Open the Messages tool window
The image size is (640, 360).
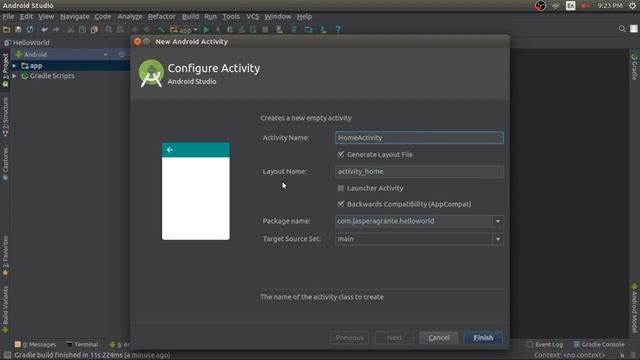click(x=35, y=344)
